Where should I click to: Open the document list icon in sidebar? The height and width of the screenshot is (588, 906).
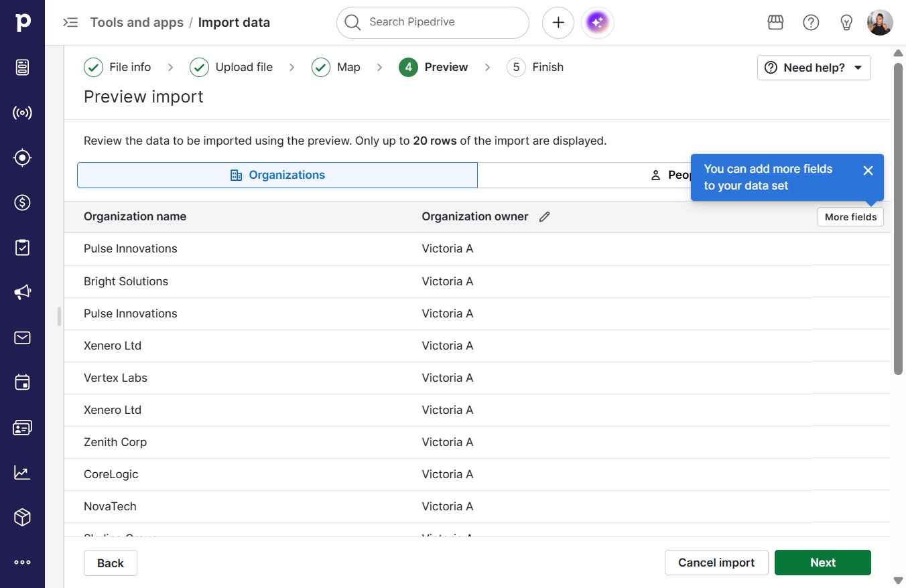tap(23, 68)
